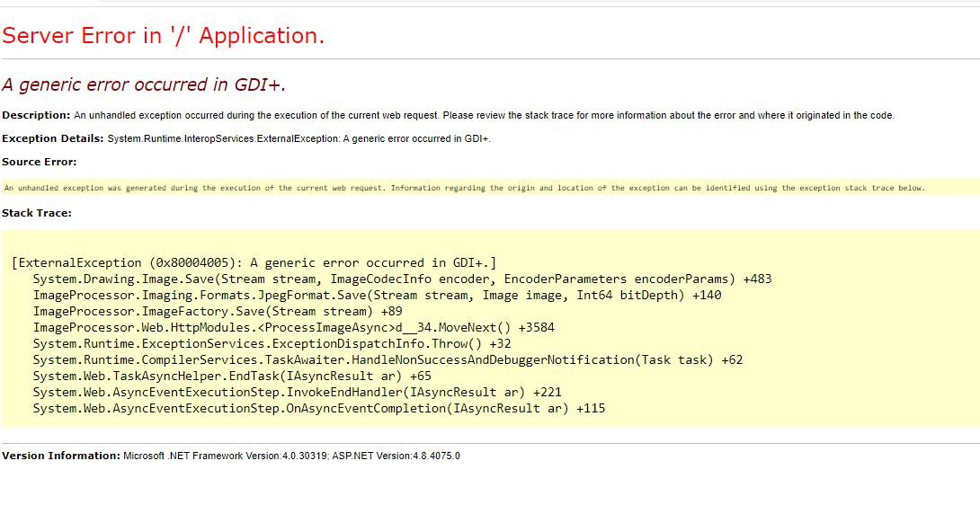980x505 pixels.
Task: Click the "ProcessImageAsync>d__34.MoveNext() +3584" line
Action: tap(294, 327)
